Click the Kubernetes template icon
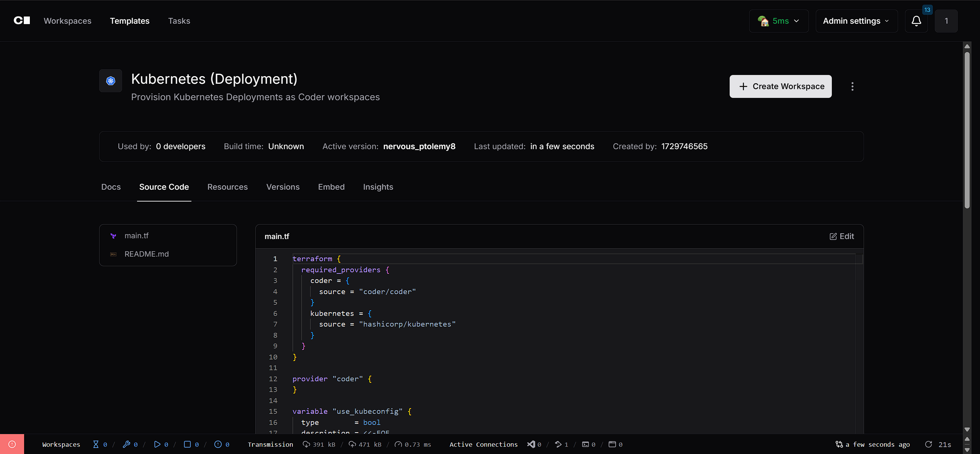The width and height of the screenshot is (980, 454). 111,81
